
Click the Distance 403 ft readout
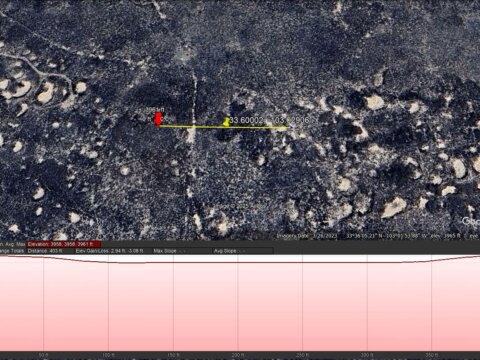45,251
